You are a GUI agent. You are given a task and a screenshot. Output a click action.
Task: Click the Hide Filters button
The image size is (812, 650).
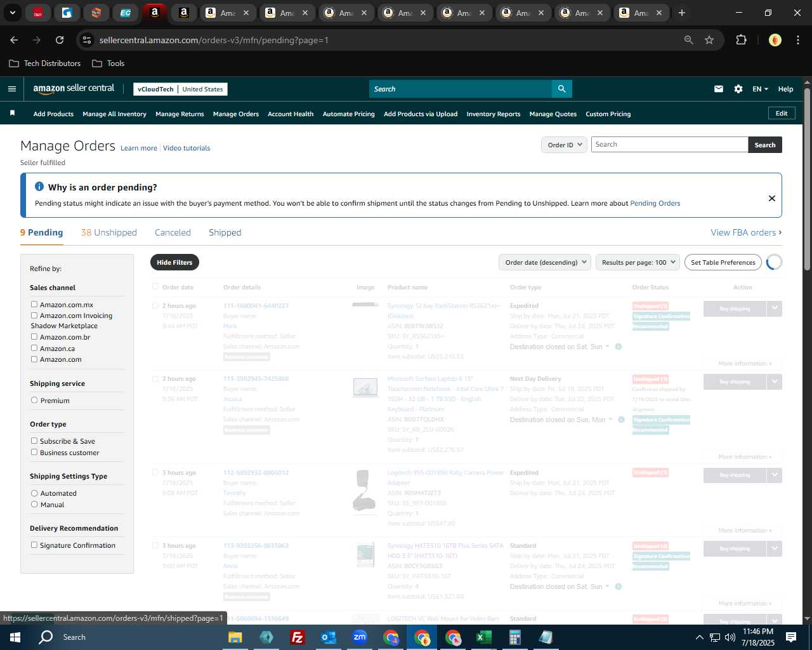pos(174,262)
